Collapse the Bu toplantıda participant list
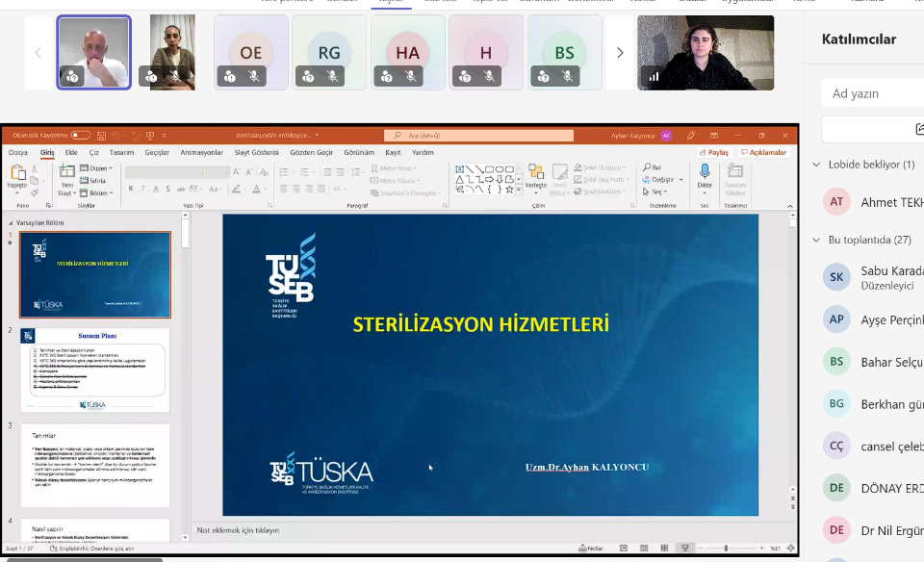924x562 pixels. (x=817, y=240)
